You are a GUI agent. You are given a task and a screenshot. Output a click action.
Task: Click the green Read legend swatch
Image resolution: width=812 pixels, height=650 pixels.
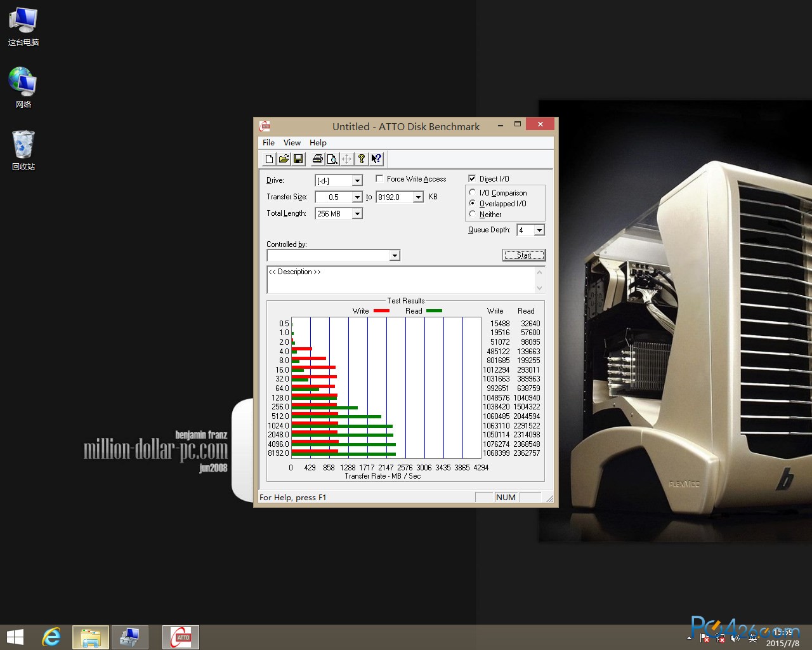pos(434,311)
